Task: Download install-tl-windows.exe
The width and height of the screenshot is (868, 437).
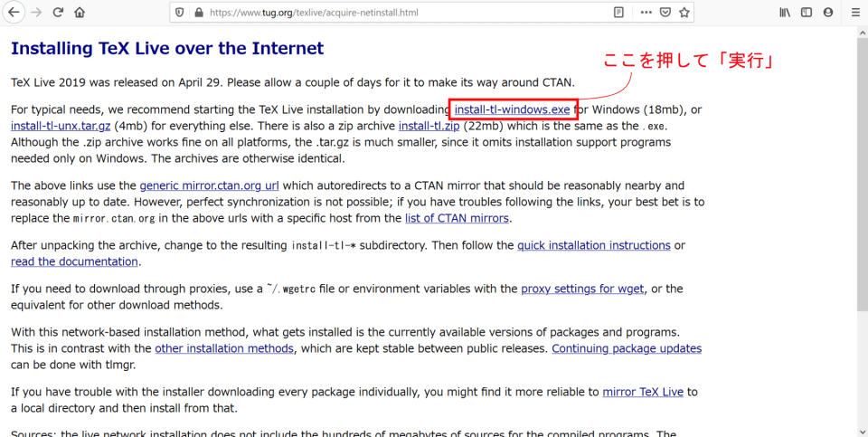Action: 512,109
